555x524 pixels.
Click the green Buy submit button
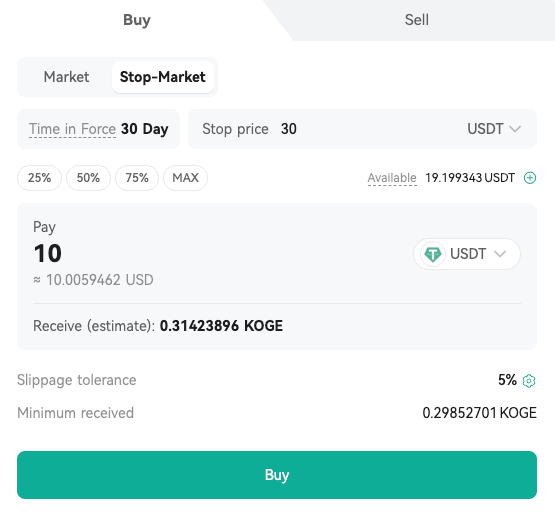(277, 475)
